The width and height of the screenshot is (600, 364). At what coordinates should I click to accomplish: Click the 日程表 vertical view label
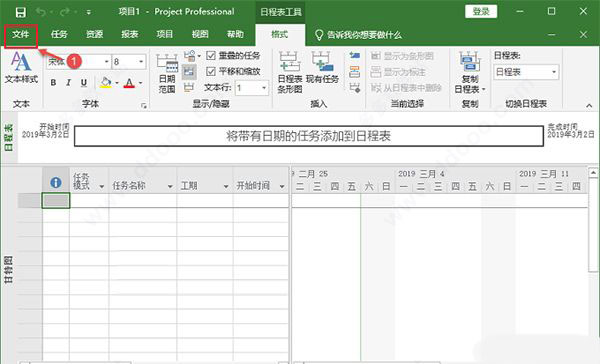8,137
